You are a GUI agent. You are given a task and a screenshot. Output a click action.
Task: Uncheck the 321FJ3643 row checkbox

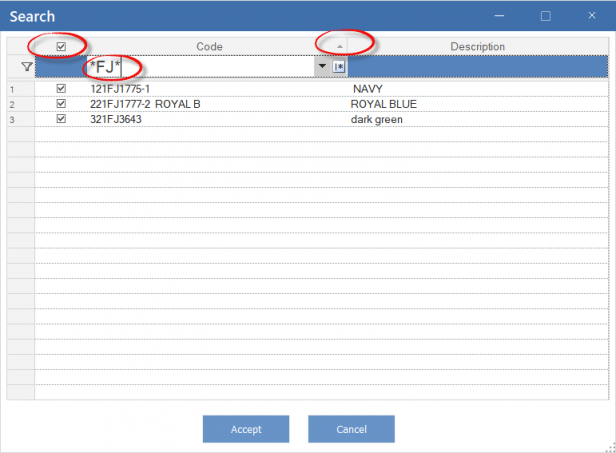click(61, 119)
